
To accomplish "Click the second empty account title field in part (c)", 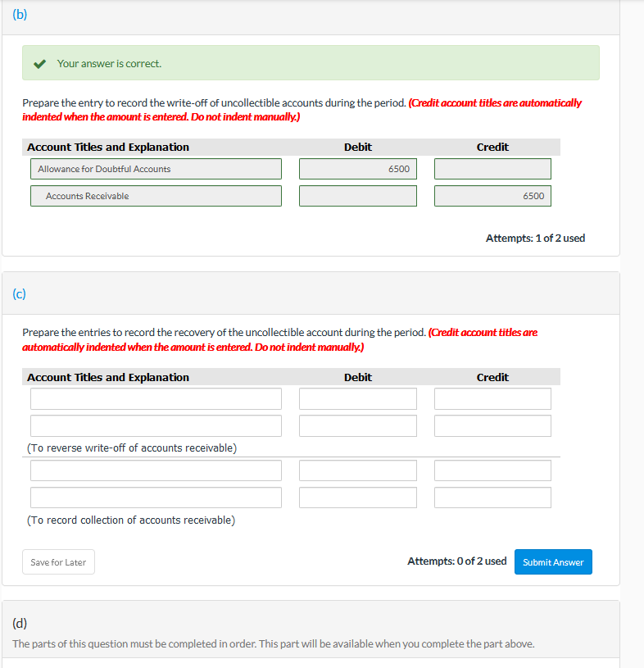I will click(156, 425).
